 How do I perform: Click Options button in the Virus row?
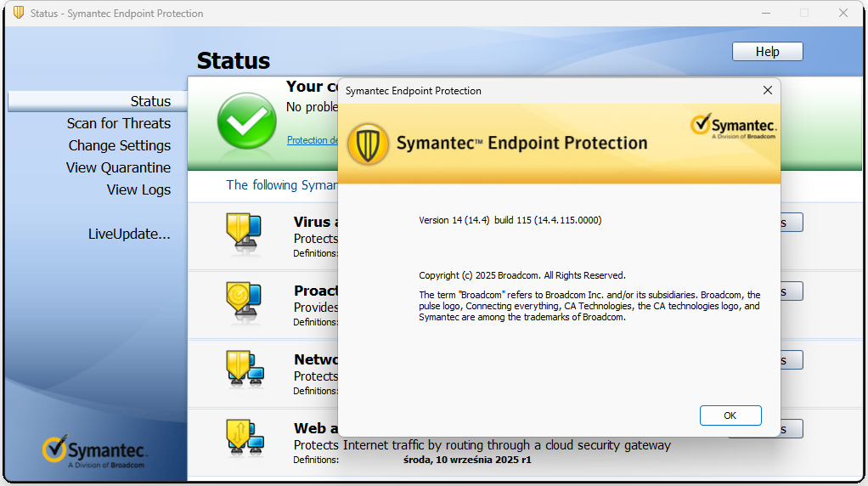(792, 223)
